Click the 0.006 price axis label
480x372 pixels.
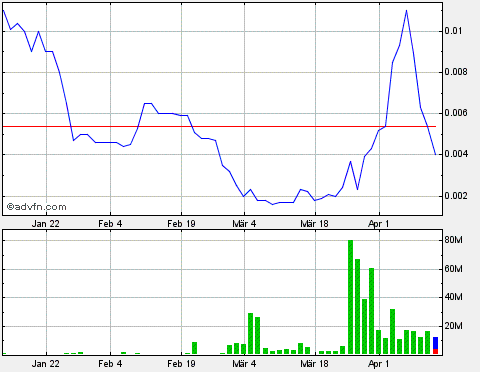tap(456, 113)
